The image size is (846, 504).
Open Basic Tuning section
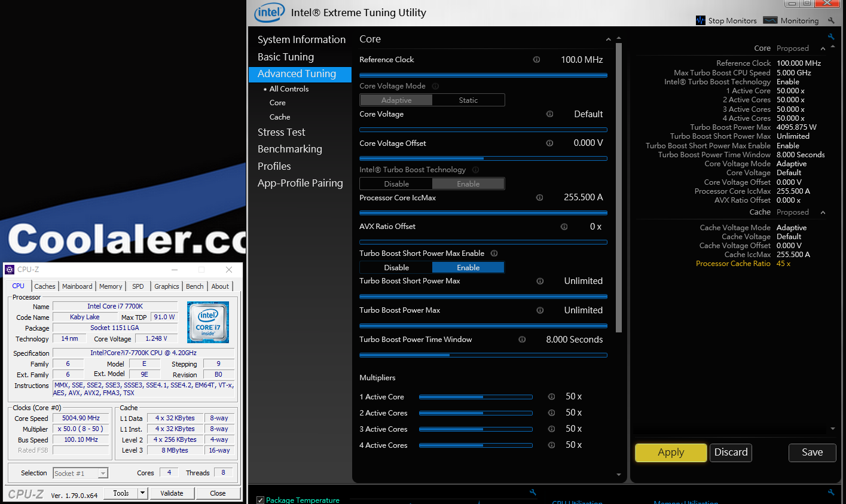pyautogui.click(x=286, y=57)
